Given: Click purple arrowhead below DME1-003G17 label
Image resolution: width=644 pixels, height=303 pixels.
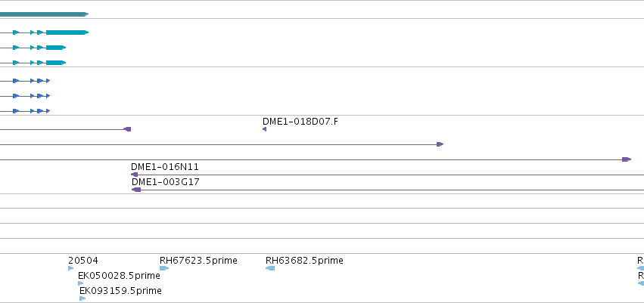Looking at the screenshot, I should click(x=136, y=190).
